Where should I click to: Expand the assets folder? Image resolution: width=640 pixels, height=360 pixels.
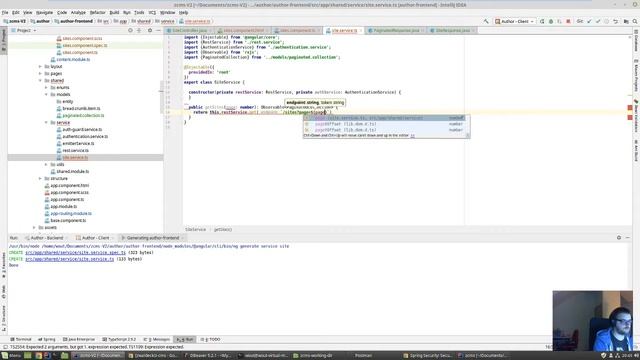click(x=34, y=227)
